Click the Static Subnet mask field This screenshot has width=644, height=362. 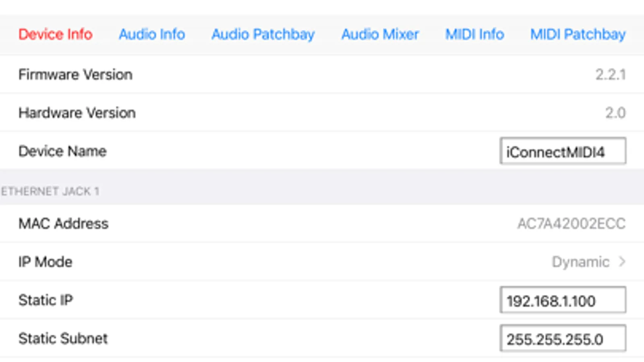563,338
